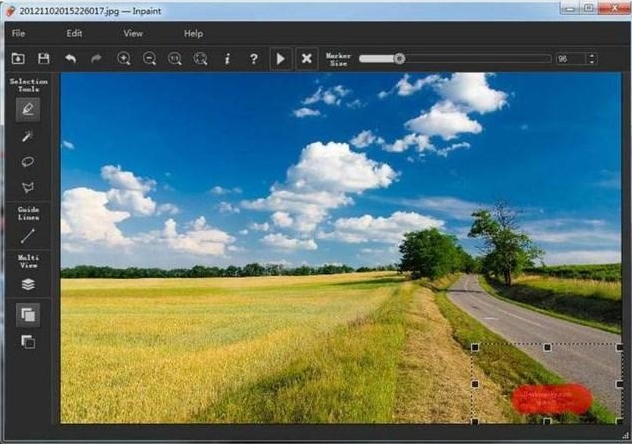Screen dimensions: 632x444
Task: Increase marker size with stepper arrow
Action: point(592,55)
